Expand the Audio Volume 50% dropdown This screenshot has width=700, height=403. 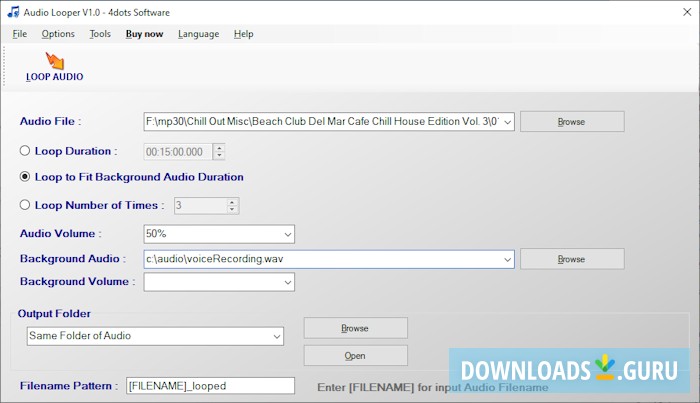(288, 234)
